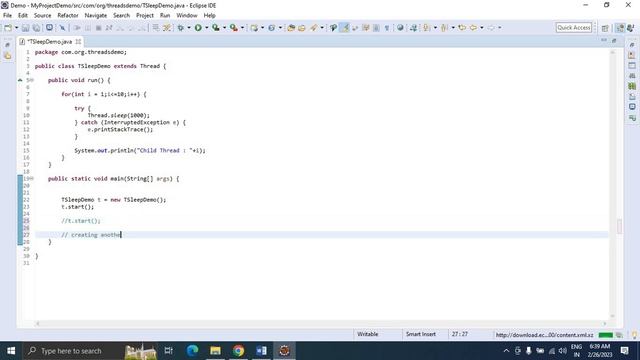This screenshot has height=360, width=640.
Task: Open the Window menu
Action: click(x=187, y=16)
